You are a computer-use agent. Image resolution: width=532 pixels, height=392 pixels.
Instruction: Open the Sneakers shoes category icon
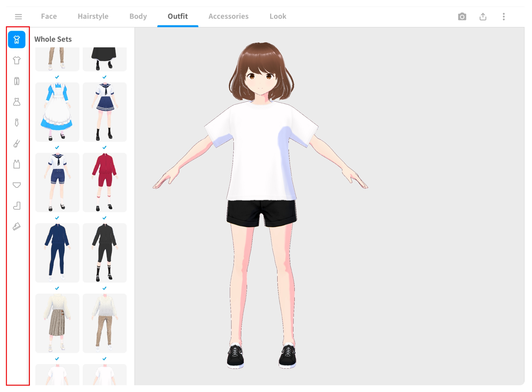click(17, 227)
